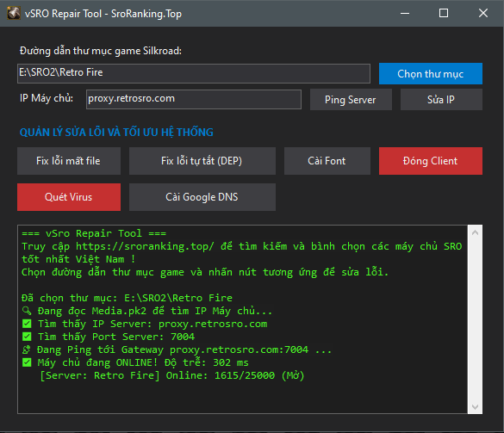
Task: Click log line Online: 1615/25000 (Mở)
Action: point(171,375)
